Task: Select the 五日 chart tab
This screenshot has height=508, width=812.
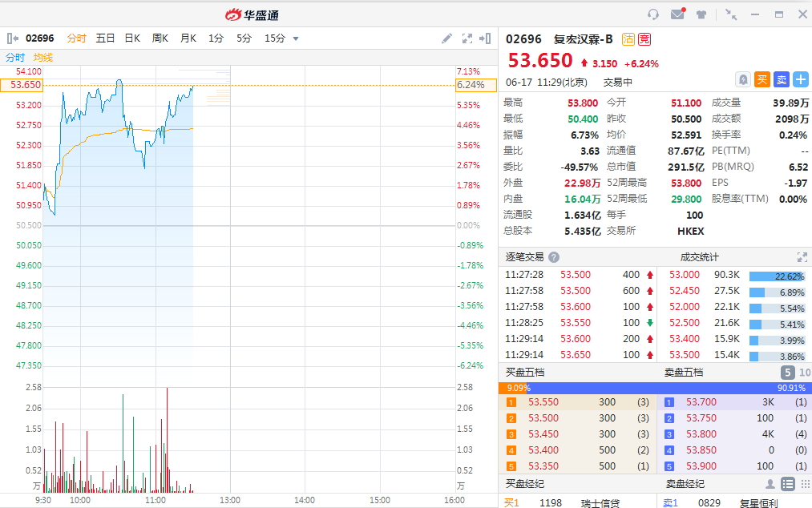Action: tap(105, 38)
